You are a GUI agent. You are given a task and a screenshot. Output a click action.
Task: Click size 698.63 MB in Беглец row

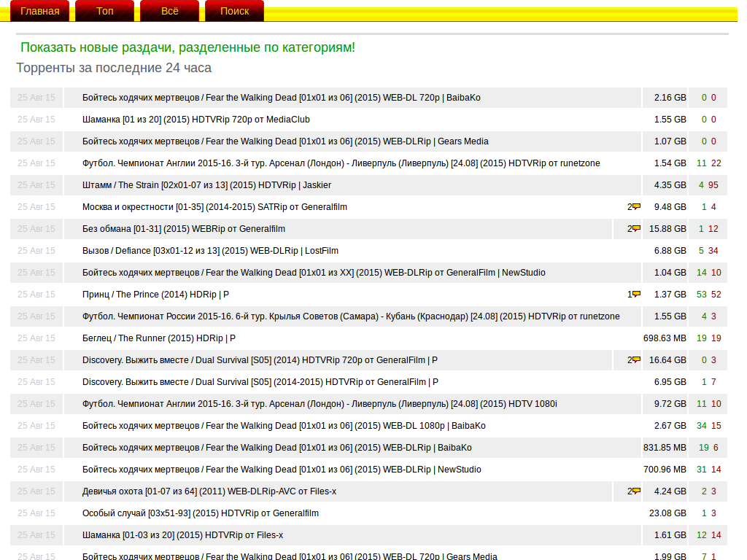tap(665, 338)
